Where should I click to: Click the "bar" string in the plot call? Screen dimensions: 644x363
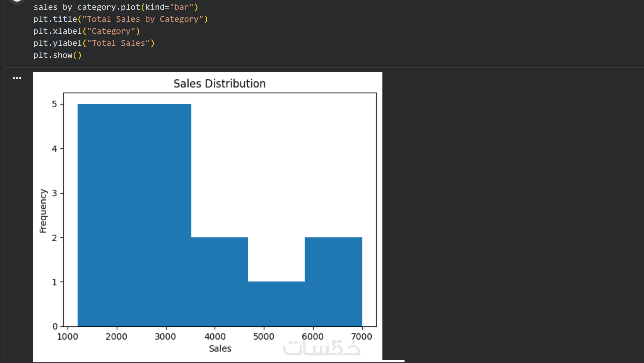coord(181,7)
